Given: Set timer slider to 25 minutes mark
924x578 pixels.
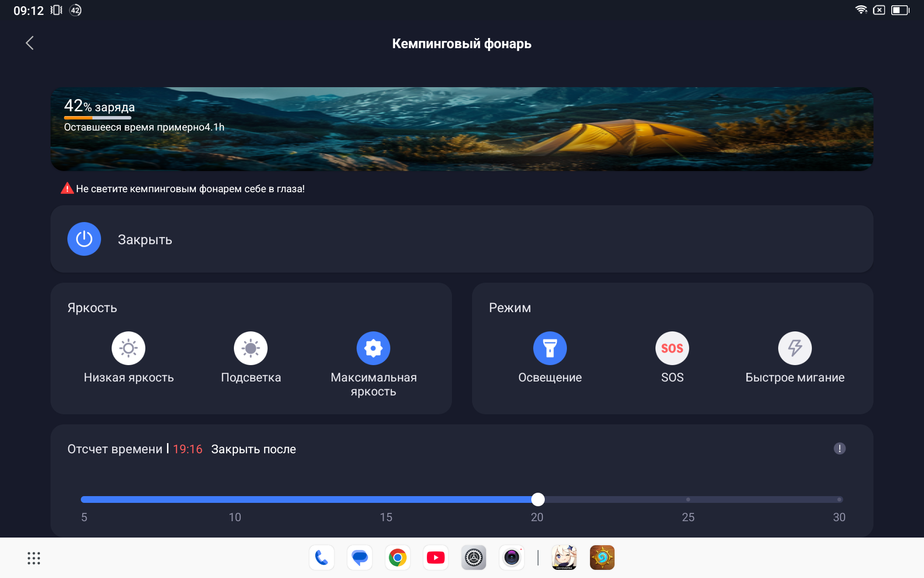Looking at the screenshot, I should pos(688,499).
